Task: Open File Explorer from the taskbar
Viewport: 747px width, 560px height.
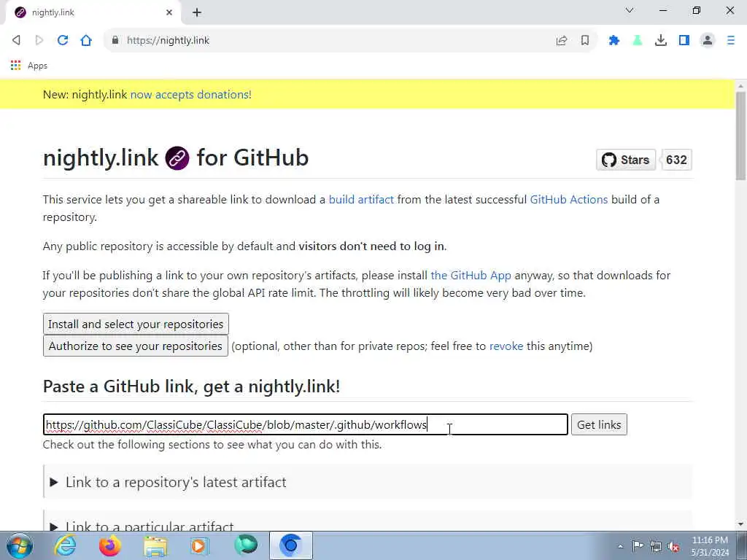Action: click(156, 545)
